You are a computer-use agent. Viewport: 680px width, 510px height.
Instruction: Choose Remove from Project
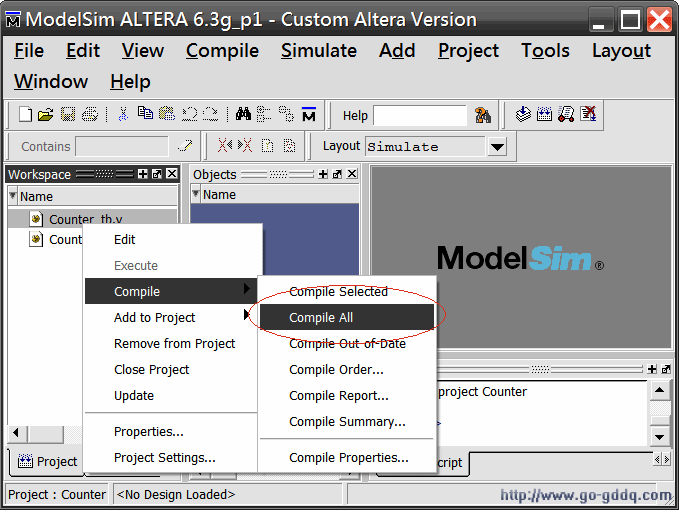[171, 343]
